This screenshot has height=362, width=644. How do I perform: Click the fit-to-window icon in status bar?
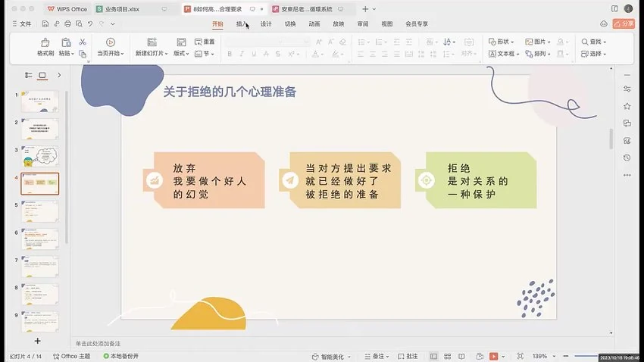pos(521,356)
